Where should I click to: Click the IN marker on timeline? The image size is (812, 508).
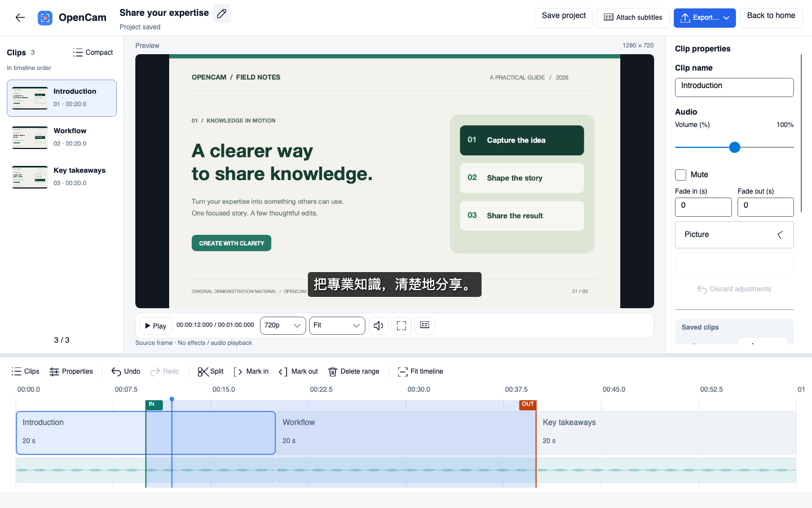click(154, 405)
